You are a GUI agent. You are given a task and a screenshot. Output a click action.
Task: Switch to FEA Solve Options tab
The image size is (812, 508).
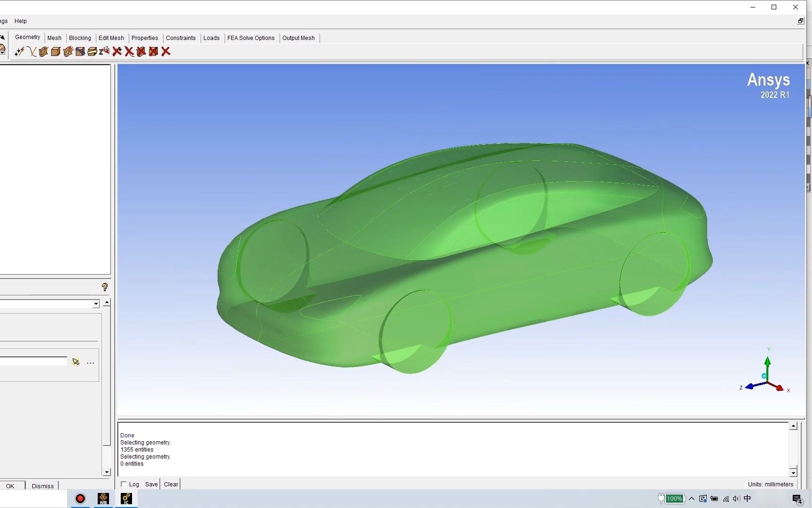point(251,38)
